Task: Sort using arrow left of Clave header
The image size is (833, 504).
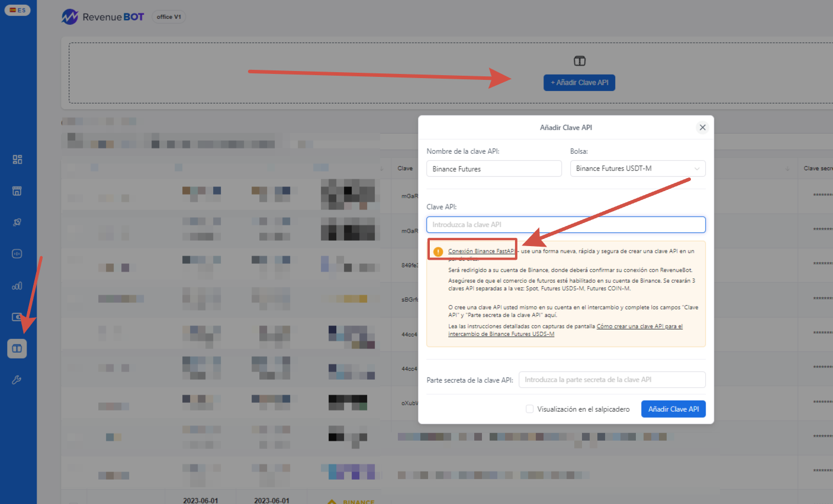Action: pyautogui.click(x=382, y=169)
